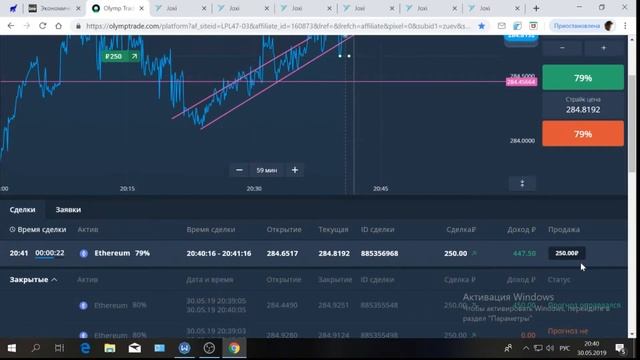Click the olymptrade.com address bar
The height and width of the screenshot is (360, 640).
278,26
